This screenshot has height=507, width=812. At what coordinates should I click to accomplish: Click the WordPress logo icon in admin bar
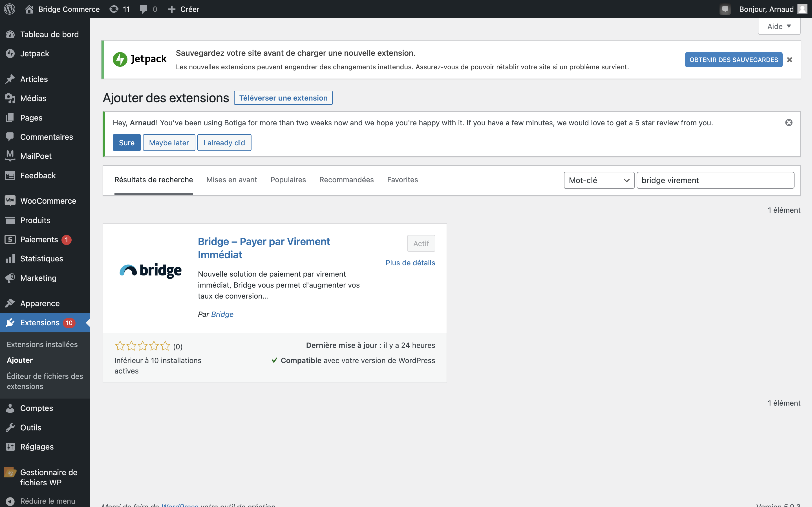(10, 9)
